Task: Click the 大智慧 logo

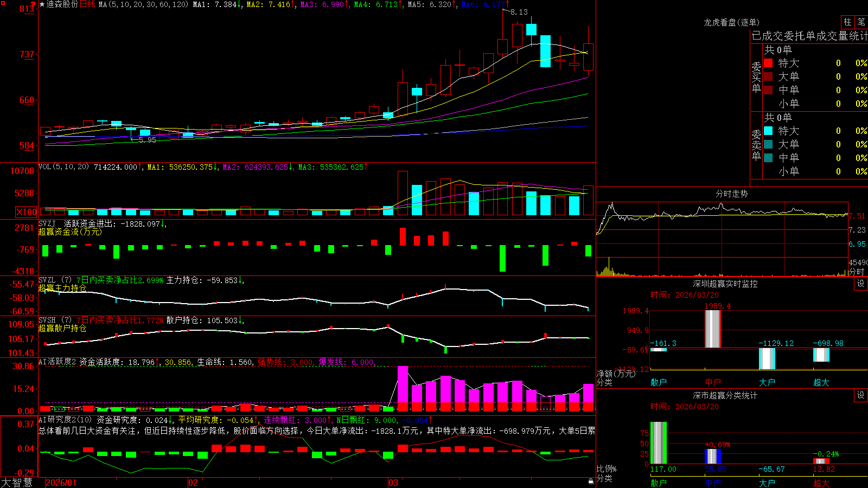Action: (x=17, y=483)
